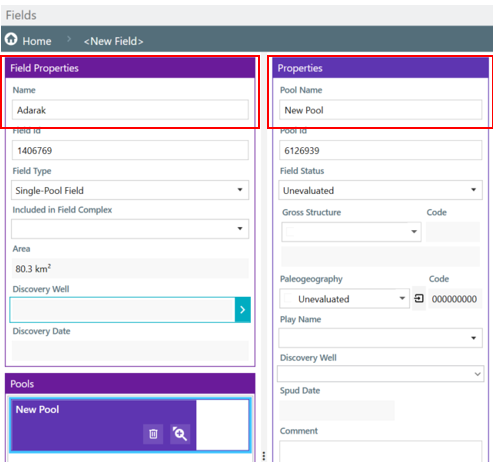
Task: Click the Gross Structure description box
Action: tap(380, 257)
